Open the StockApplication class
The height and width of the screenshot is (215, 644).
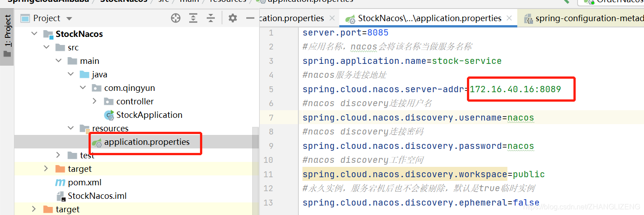pos(149,115)
